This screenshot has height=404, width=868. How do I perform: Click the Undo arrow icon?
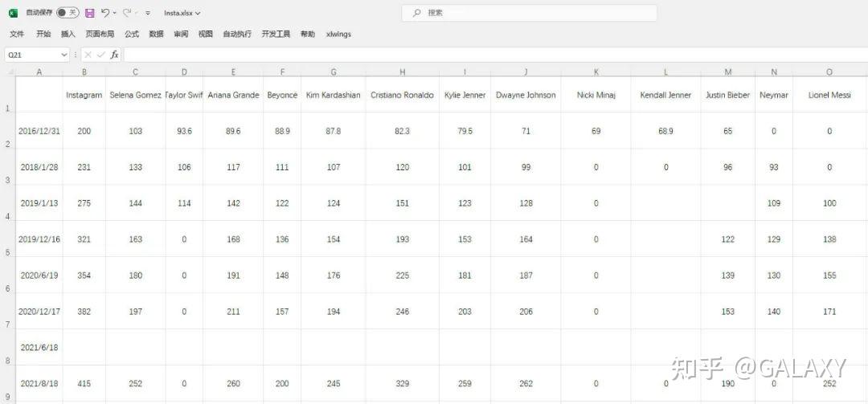pyautogui.click(x=104, y=13)
